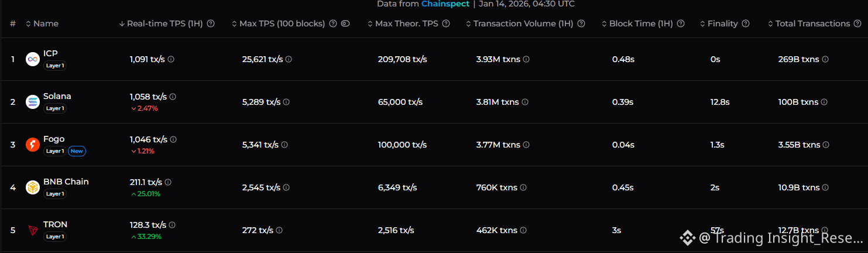
Task: Click help icon next to Max Theor. TPS
Action: [x=446, y=24]
